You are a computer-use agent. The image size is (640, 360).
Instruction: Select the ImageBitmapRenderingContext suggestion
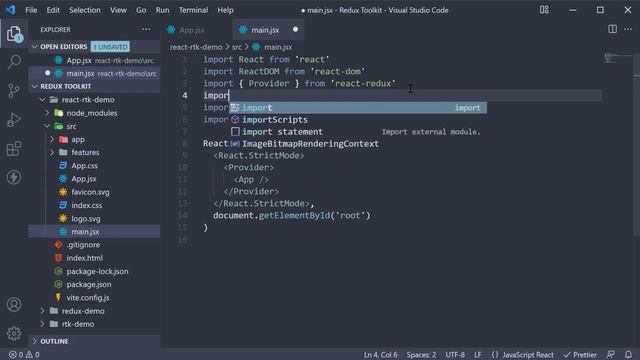coord(358,144)
